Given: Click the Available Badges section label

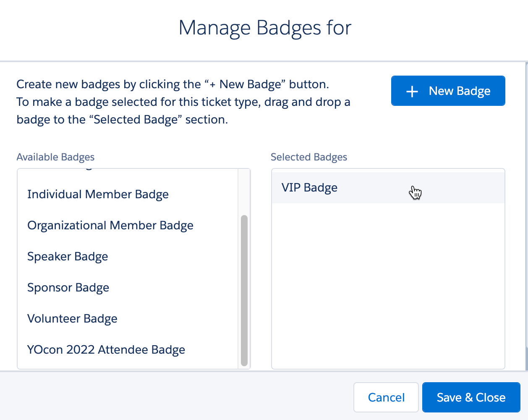Looking at the screenshot, I should click(x=55, y=157).
